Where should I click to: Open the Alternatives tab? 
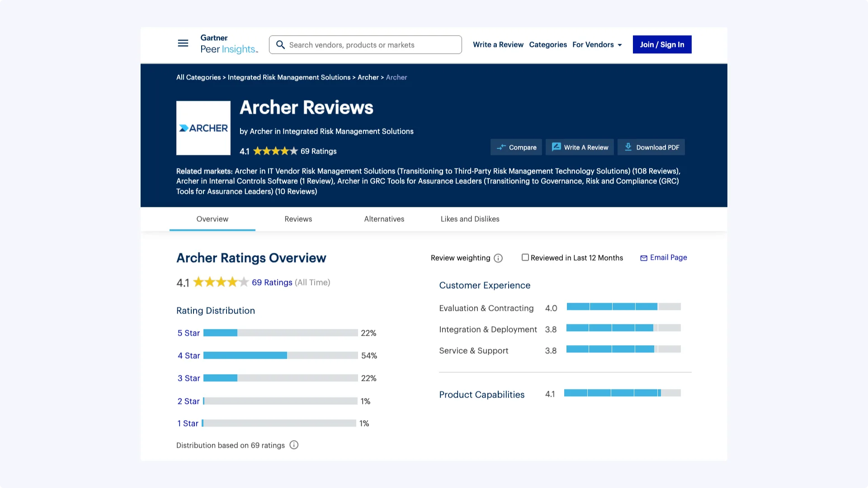pyautogui.click(x=384, y=219)
